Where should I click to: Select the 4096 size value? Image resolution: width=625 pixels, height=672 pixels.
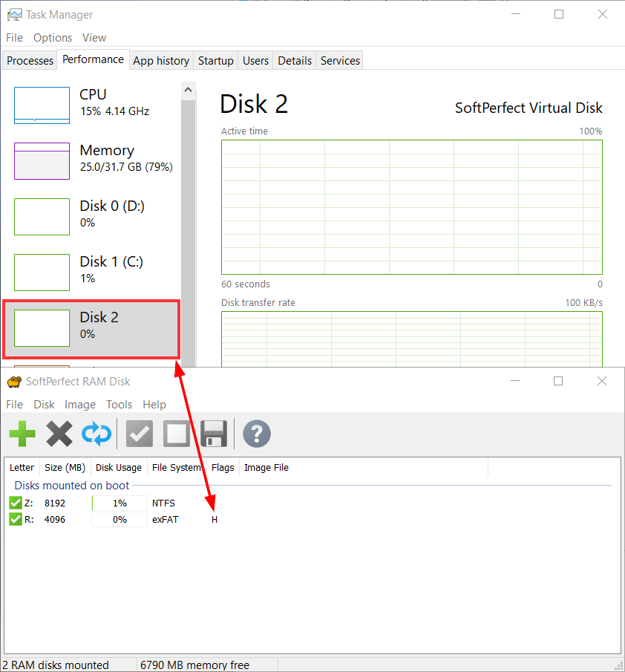point(55,520)
